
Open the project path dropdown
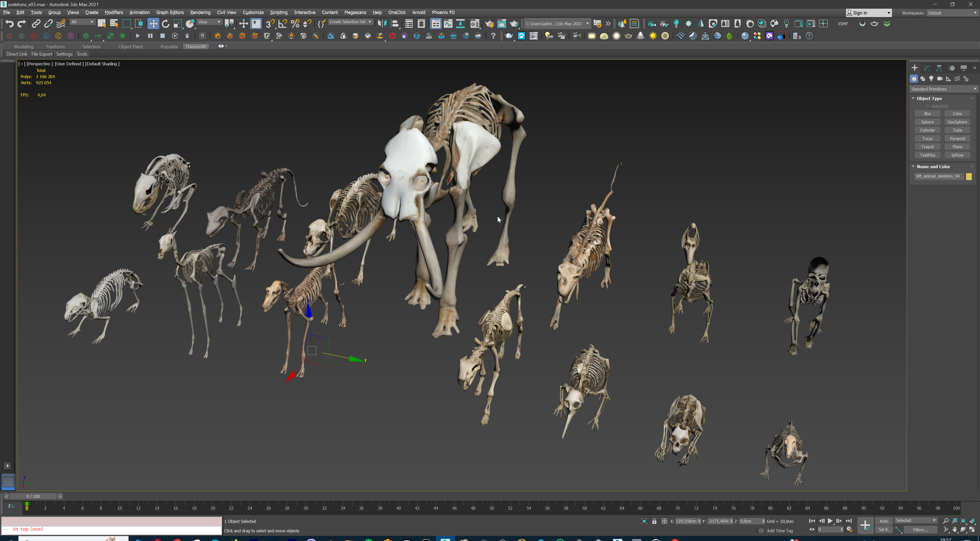(557, 23)
